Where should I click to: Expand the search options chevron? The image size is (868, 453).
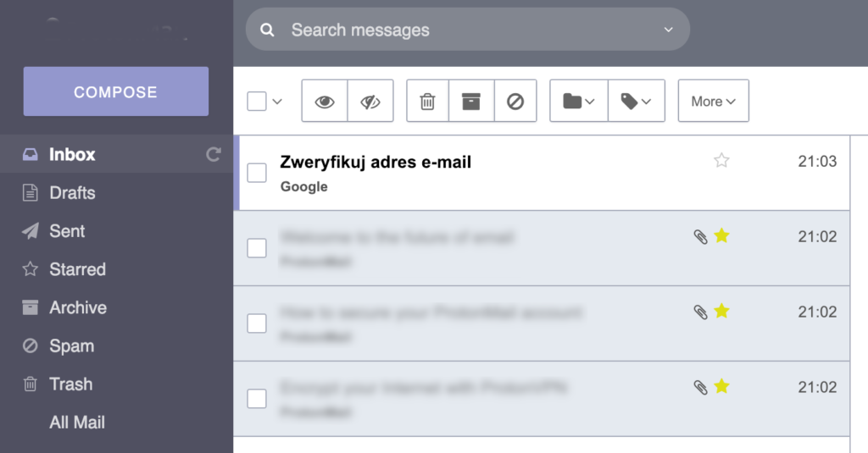coord(668,30)
